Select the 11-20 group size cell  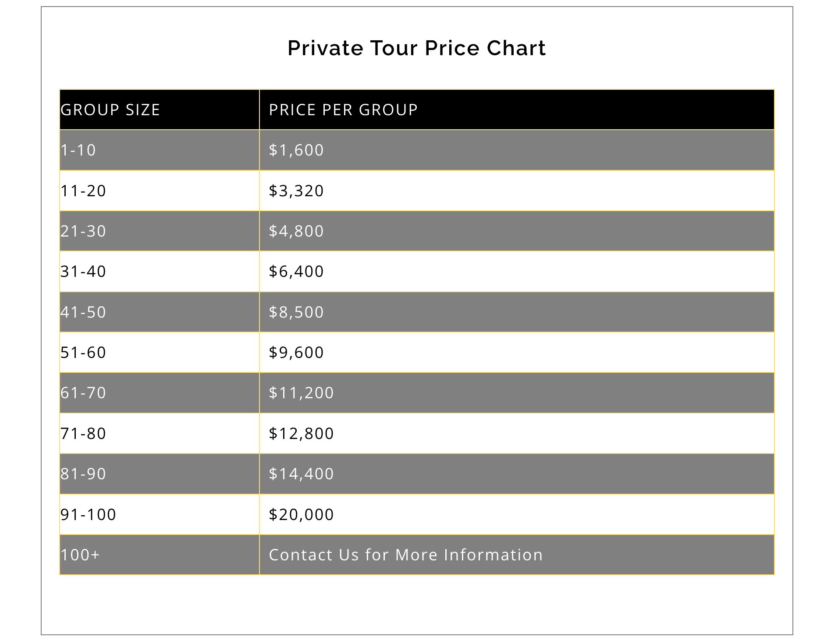(83, 191)
